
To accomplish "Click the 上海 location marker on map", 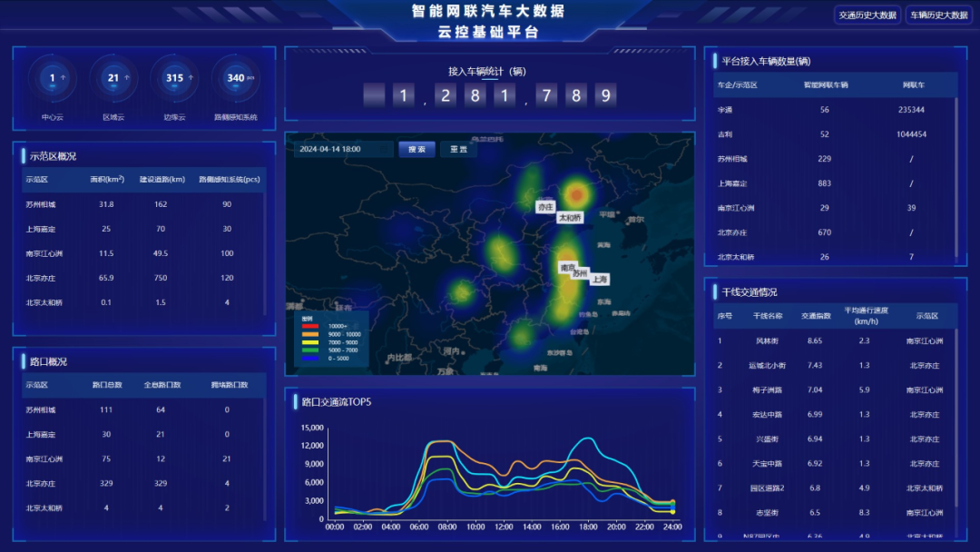I will click(x=600, y=280).
